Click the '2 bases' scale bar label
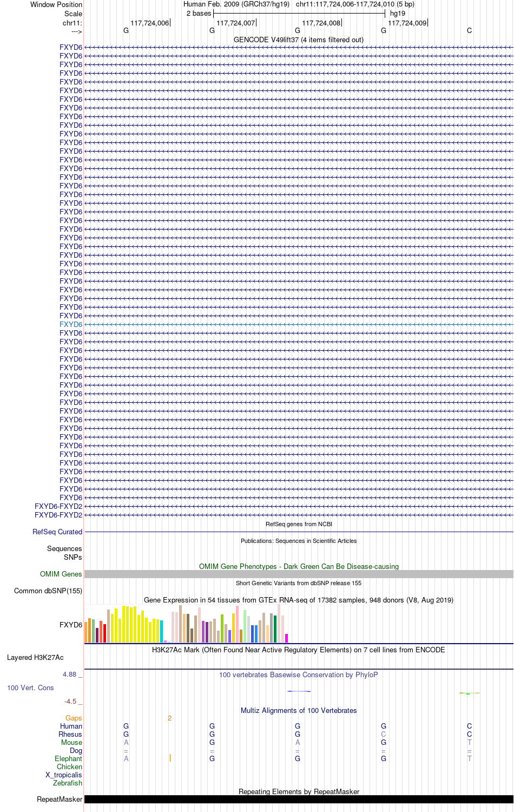This screenshot has height=812, width=514. 199,14
